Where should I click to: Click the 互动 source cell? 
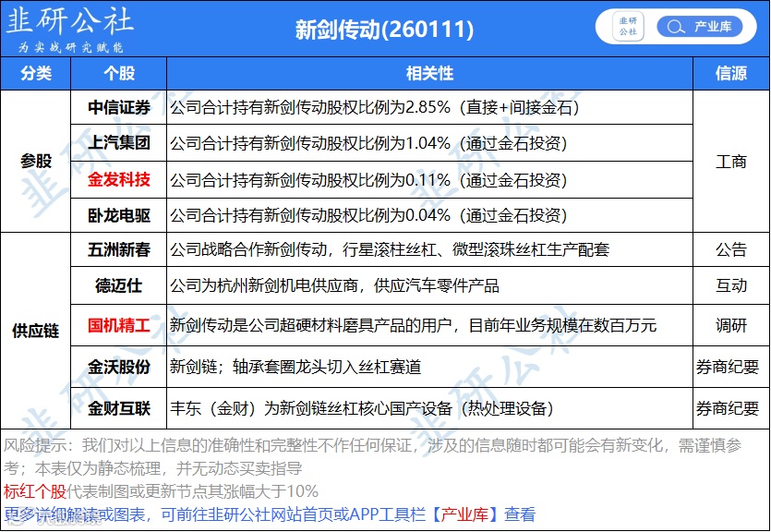click(x=731, y=285)
